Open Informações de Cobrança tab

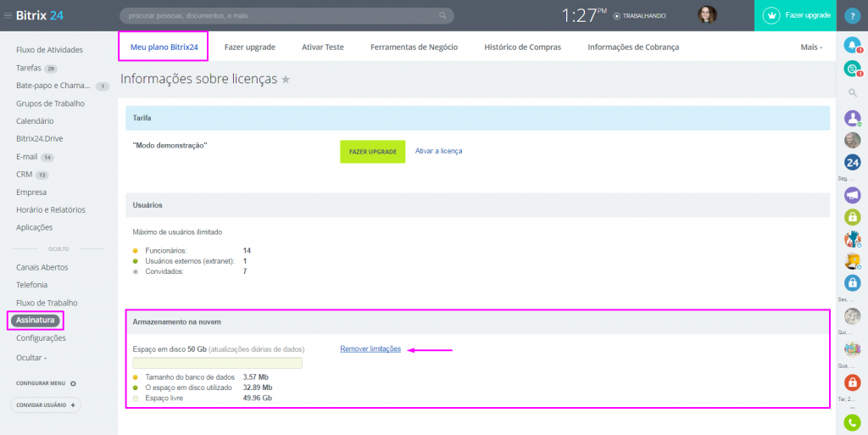(x=633, y=47)
